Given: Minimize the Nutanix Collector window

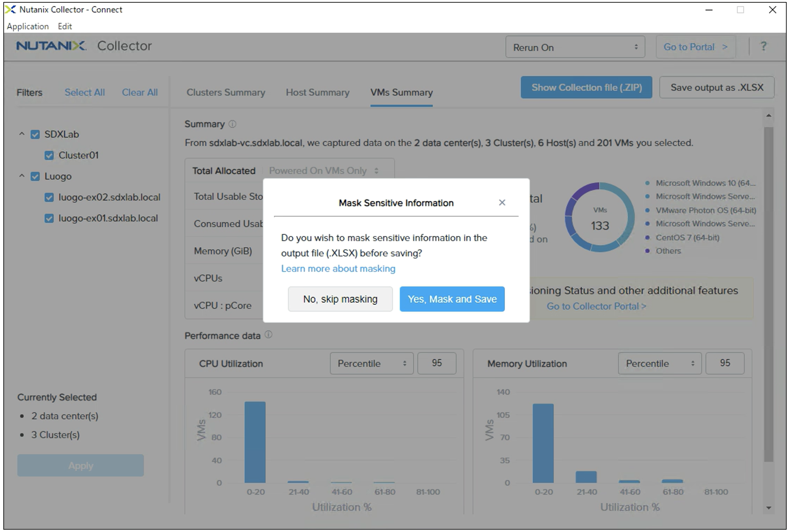Looking at the screenshot, I should pos(709,10).
